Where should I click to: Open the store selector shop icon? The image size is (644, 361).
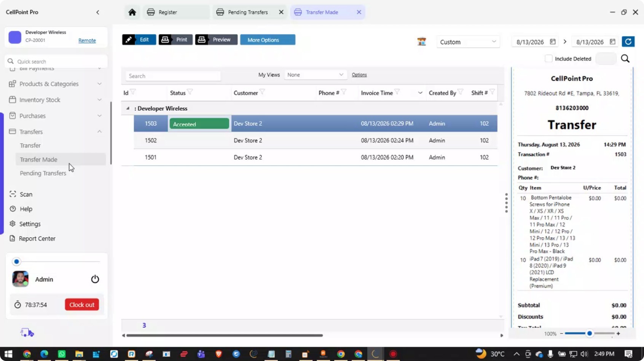[421, 42]
